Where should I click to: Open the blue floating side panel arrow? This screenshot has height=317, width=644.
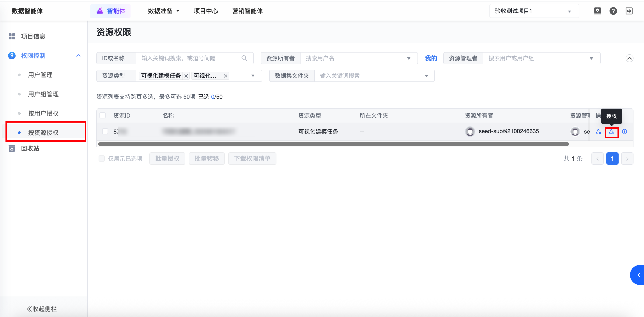pos(638,275)
